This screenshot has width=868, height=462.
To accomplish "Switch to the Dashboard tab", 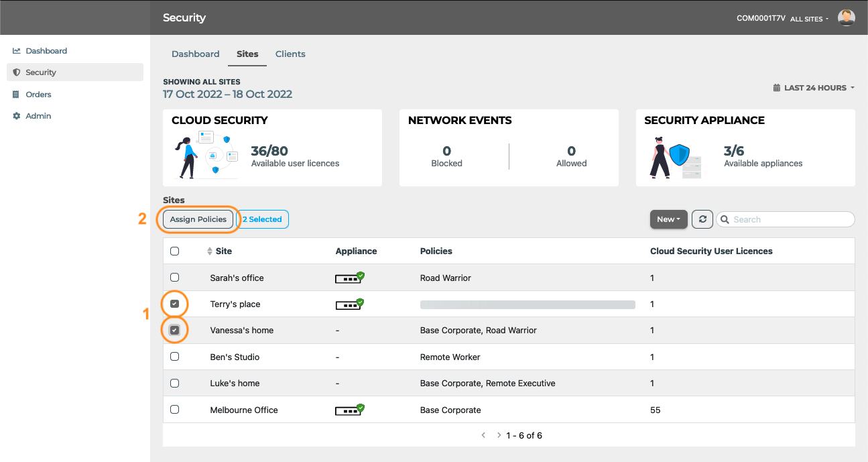I will pyautogui.click(x=196, y=54).
